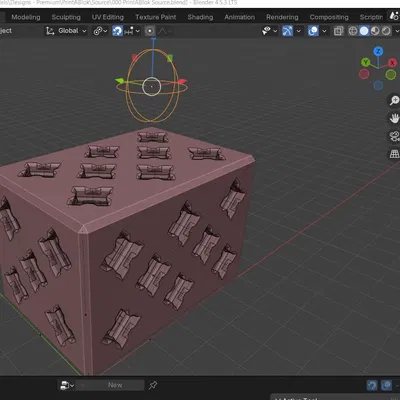400x400 pixels.
Task: Switch perspective/orthographic with the grid icon
Action: click(394, 154)
